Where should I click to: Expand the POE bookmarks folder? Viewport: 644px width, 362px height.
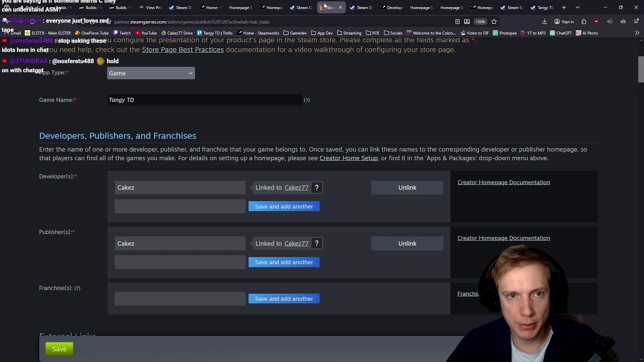pos(373,33)
